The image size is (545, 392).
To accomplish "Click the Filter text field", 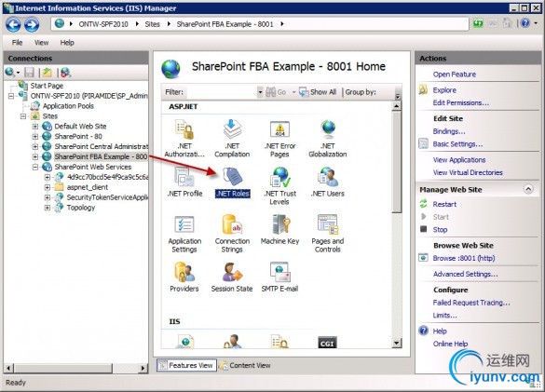I will [x=221, y=92].
